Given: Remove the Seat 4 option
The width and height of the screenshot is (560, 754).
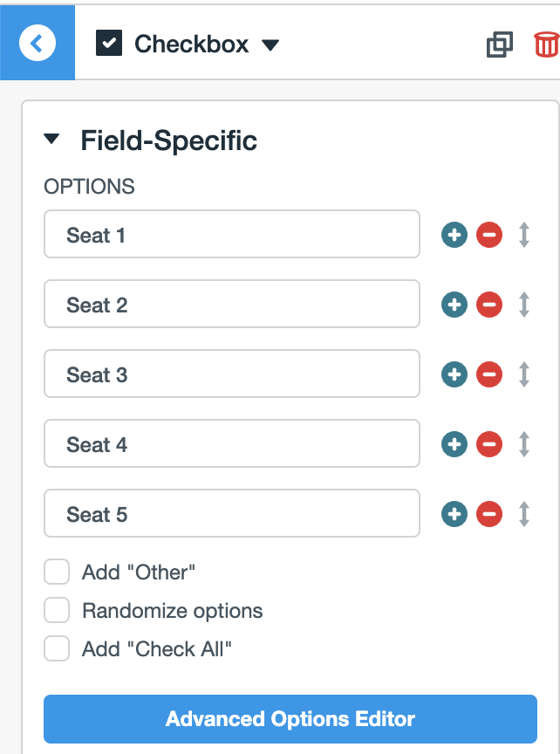Looking at the screenshot, I should pos(489,444).
